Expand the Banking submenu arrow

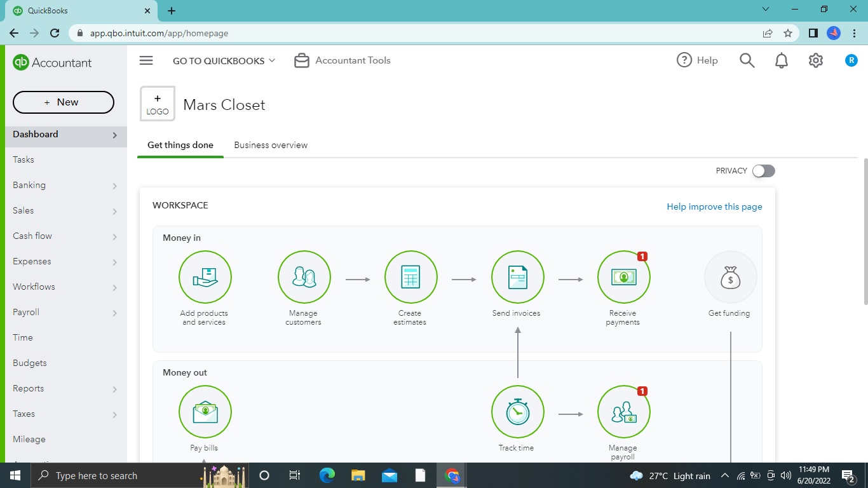115,186
